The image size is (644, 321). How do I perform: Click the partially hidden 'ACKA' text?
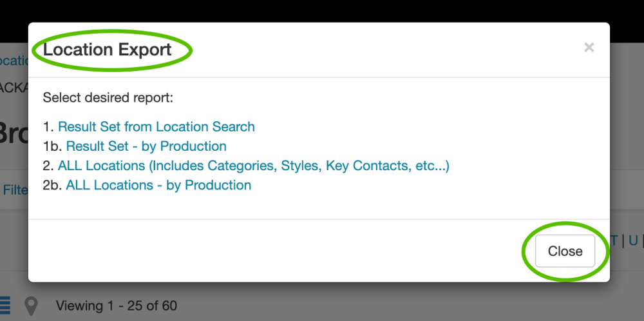pyautogui.click(x=13, y=88)
